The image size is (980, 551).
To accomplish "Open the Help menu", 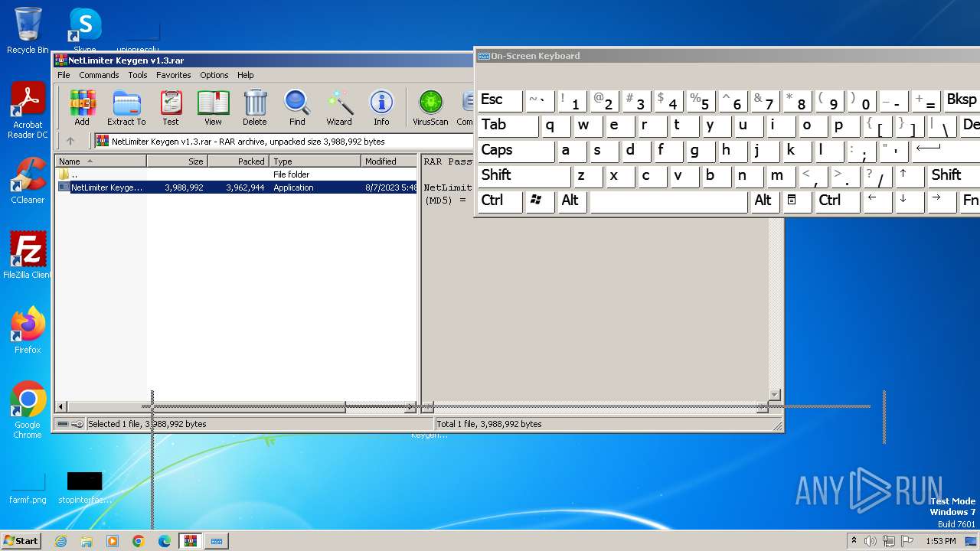I will coord(245,75).
